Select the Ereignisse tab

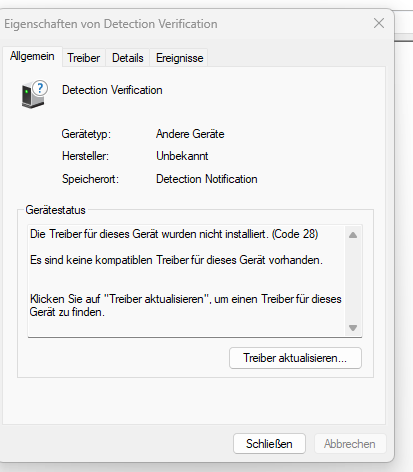click(x=179, y=58)
